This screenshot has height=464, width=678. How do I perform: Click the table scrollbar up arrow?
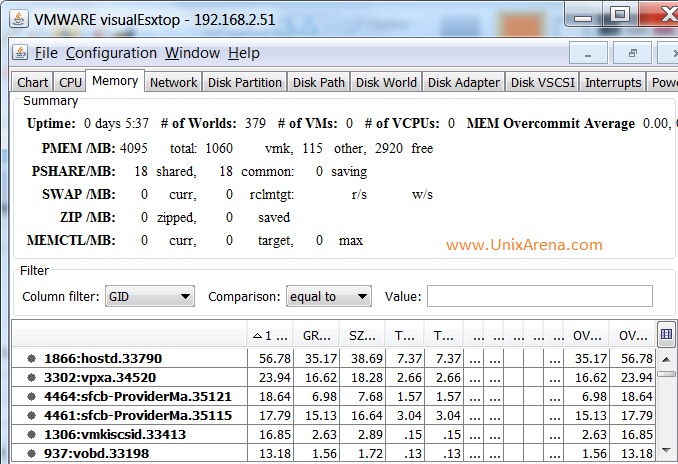pos(666,359)
